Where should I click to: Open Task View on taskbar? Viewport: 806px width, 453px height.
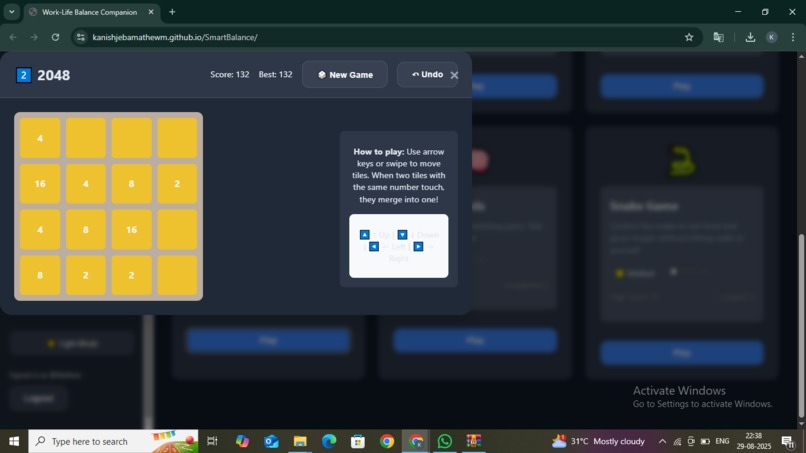[212, 441]
